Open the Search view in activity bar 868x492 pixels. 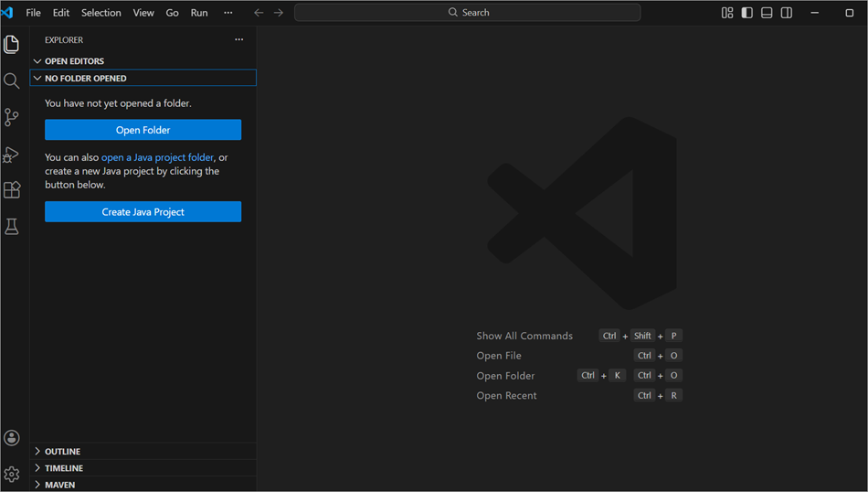(11, 80)
